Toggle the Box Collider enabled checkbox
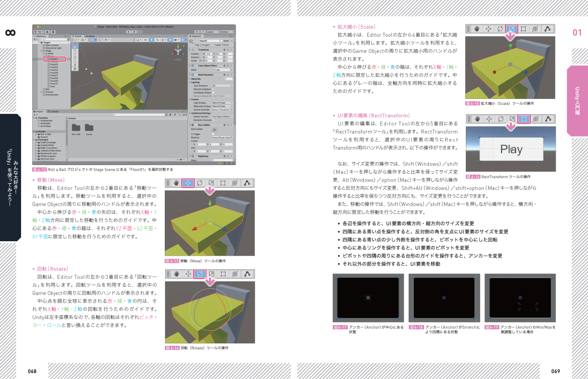Screen dimensions: 588x379 (196, 125)
